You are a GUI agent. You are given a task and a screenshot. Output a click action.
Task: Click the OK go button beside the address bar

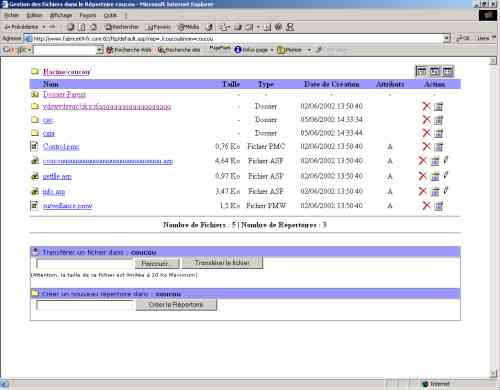[463, 38]
